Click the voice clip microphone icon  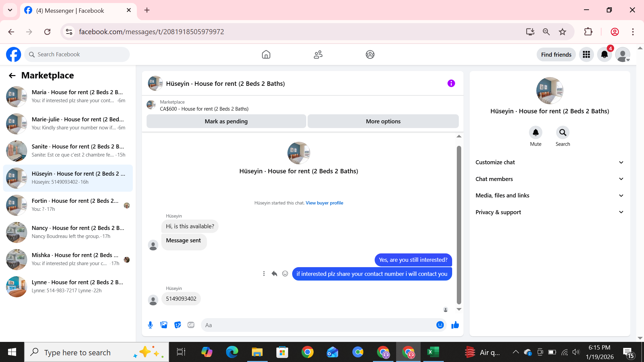(150, 325)
